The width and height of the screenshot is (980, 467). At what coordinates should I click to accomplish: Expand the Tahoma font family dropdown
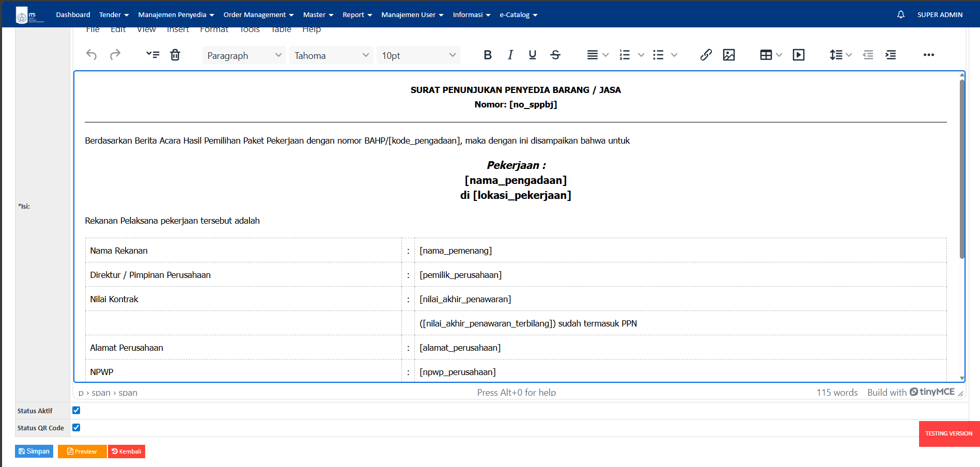[x=331, y=55]
